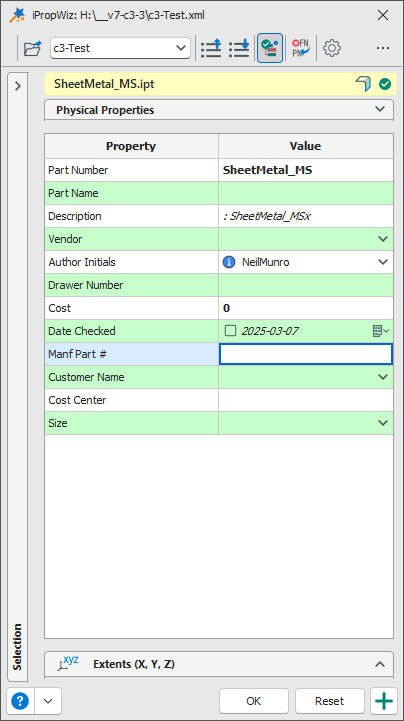Viewport: 404px width, 721px height.
Task: Open the settings gear icon
Action: point(332,48)
